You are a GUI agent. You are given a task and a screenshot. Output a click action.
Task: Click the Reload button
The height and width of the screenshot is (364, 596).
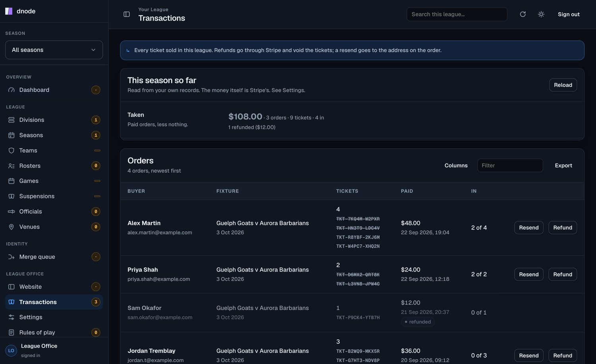click(x=563, y=85)
